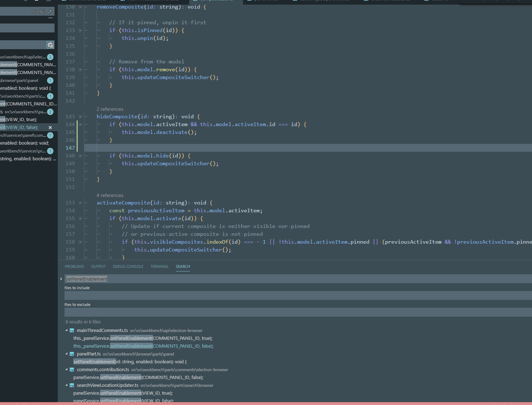The image size is (532, 405).
Task: Click the '2 references' code lens above hideComposite
Action: [110, 109]
